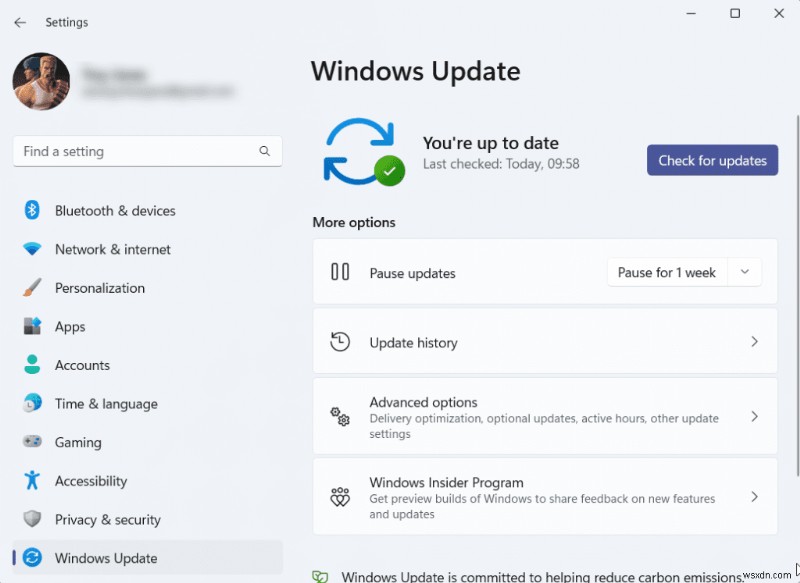This screenshot has width=800, height=583.
Task: Click the Personalization paintbrush icon
Action: pos(32,287)
